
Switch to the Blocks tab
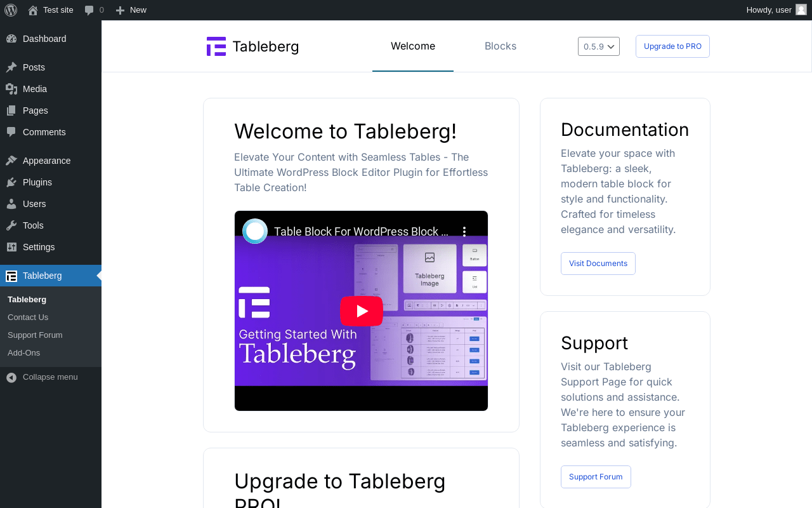(x=501, y=46)
